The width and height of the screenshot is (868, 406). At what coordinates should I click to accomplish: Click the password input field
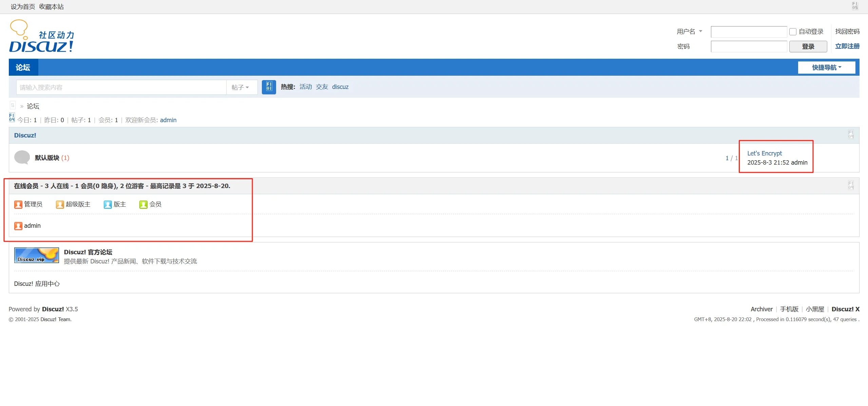click(749, 47)
